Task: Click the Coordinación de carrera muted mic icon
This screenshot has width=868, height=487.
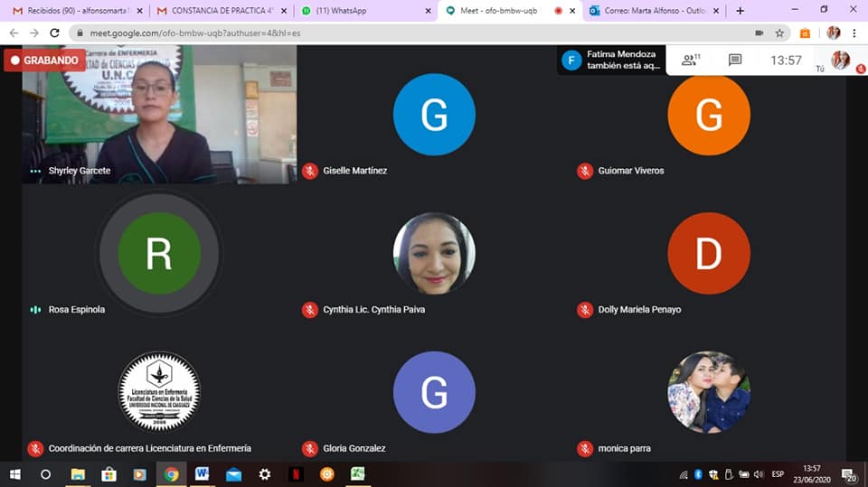Action: pos(35,448)
